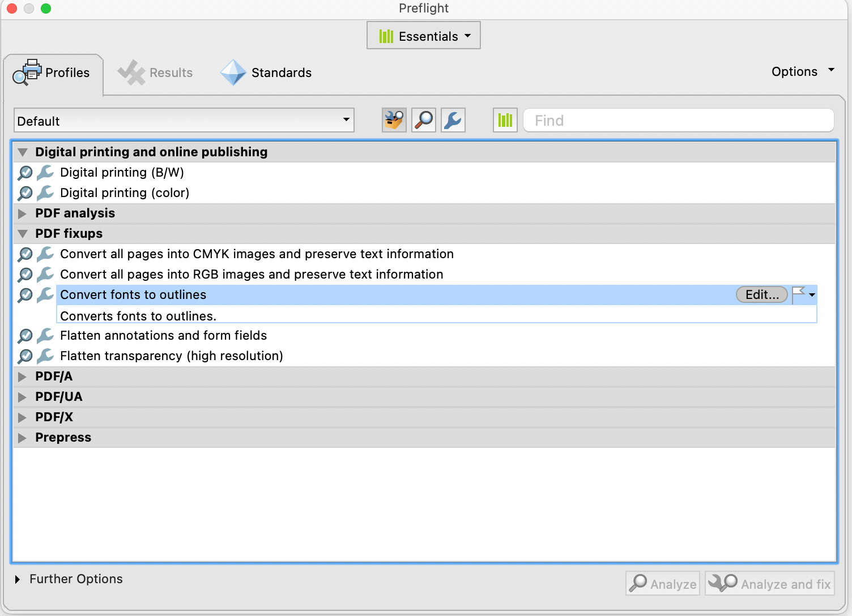Select the blue wrench fixups icon
The width and height of the screenshot is (852, 616).
pos(453,120)
